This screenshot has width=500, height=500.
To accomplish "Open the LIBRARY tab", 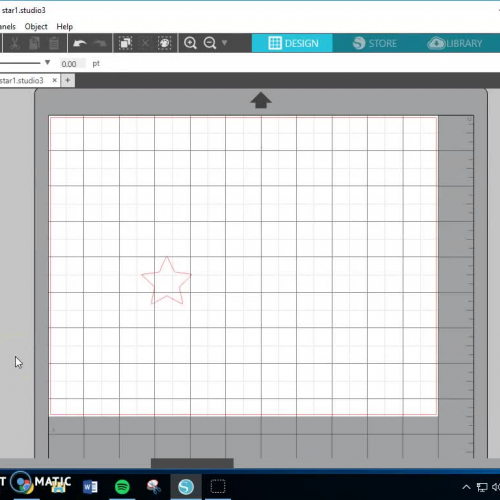I will point(455,43).
